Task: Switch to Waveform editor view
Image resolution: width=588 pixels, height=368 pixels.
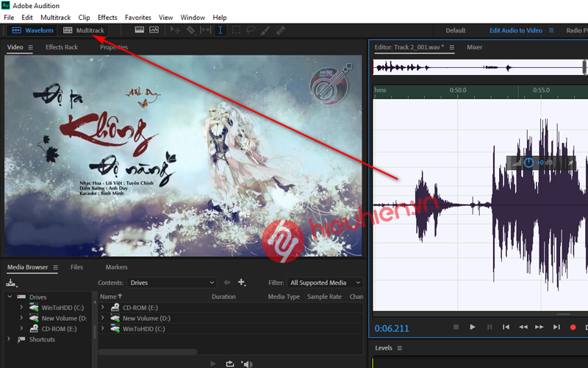Action: point(32,30)
